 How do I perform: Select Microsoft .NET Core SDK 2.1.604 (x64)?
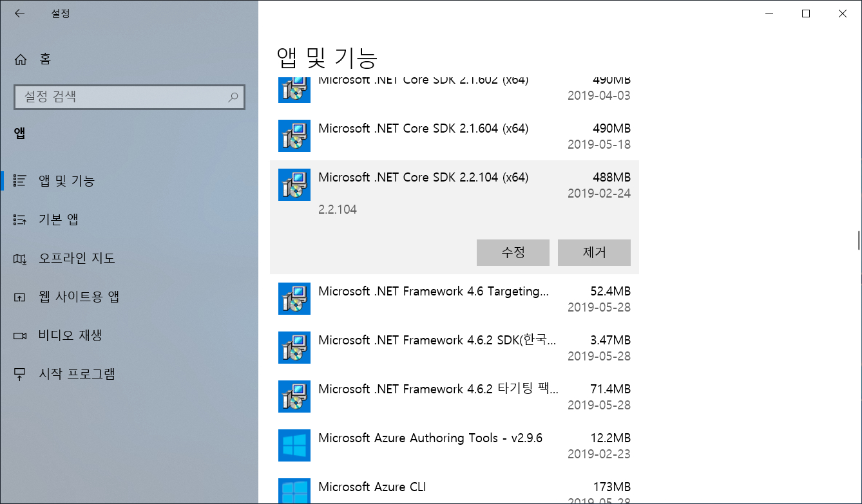(x=454, y=136)
